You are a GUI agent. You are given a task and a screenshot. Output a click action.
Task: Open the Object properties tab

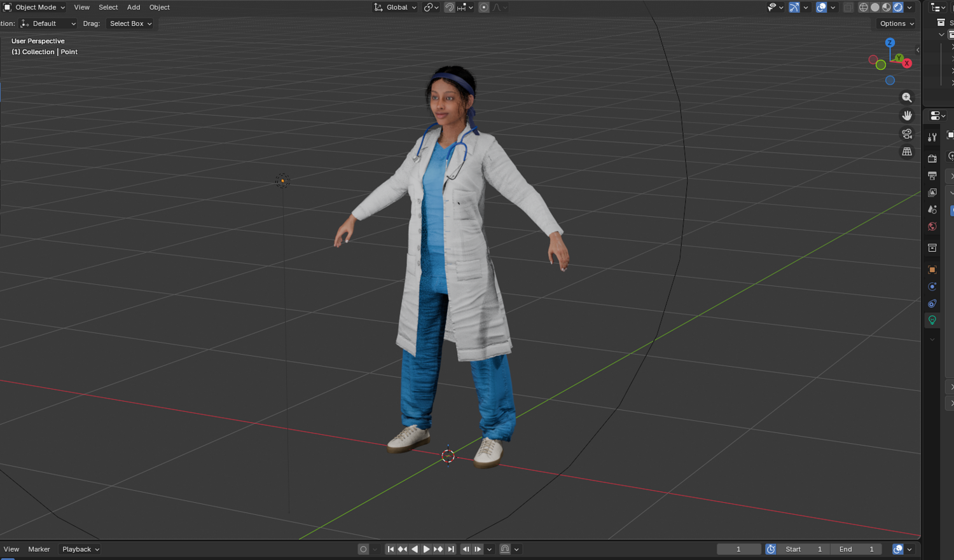[x=932, y=270]
